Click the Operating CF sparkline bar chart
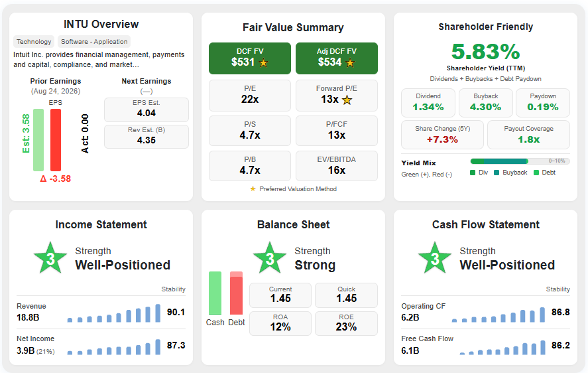This screenshot has height=373, width=588. coord(499,315)
